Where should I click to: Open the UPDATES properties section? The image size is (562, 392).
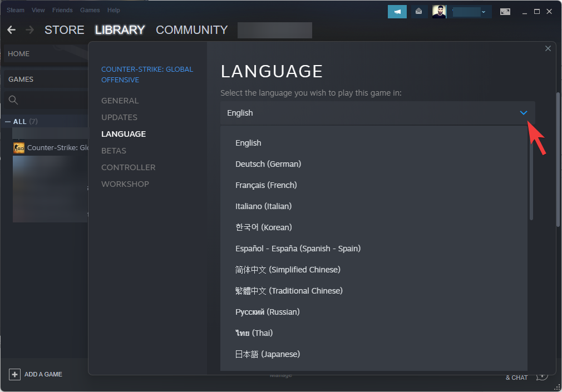point(119,117)
